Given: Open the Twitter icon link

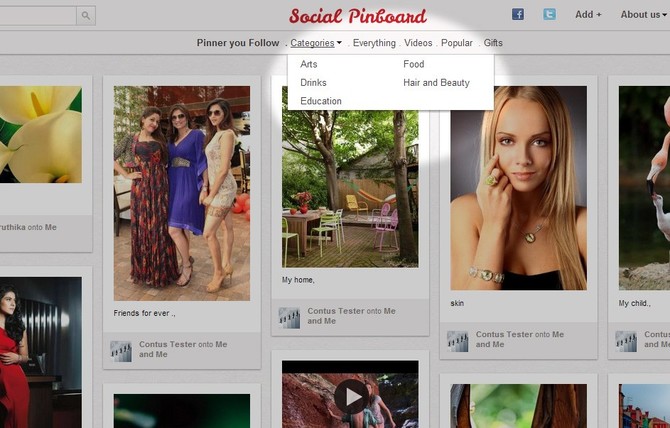Looking at the screenshot, I should pos(550,15).
